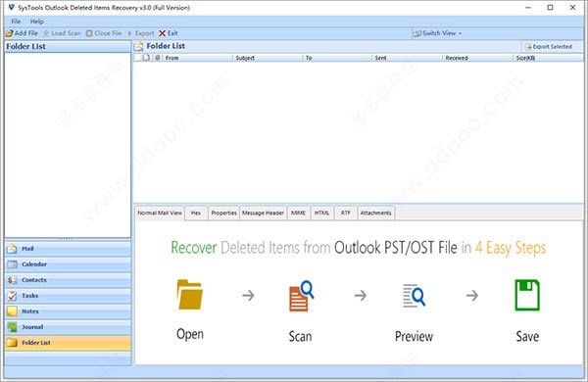
Task: Click the Export Selected button
Action: point(549,46)
